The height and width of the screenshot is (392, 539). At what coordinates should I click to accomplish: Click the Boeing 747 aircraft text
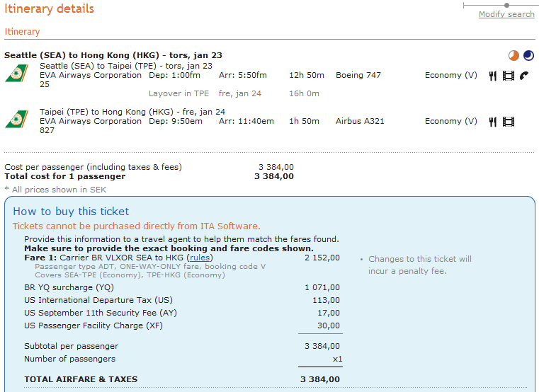coord(358,75)
